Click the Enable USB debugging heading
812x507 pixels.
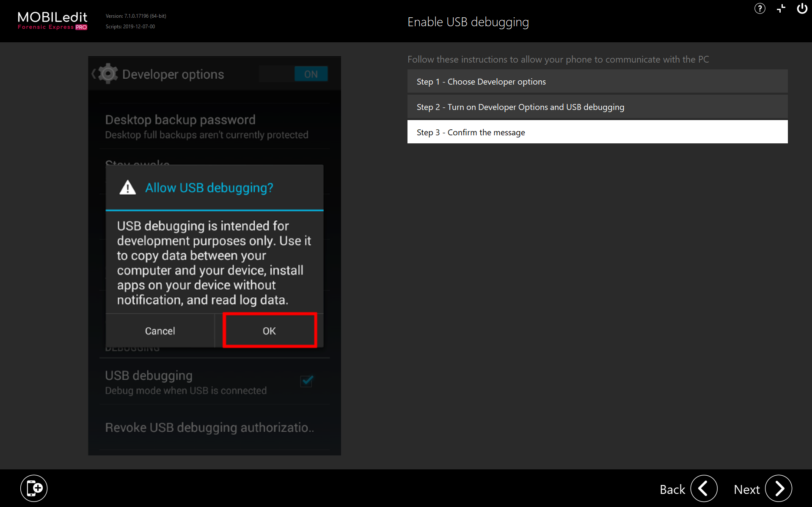[468, 22]
